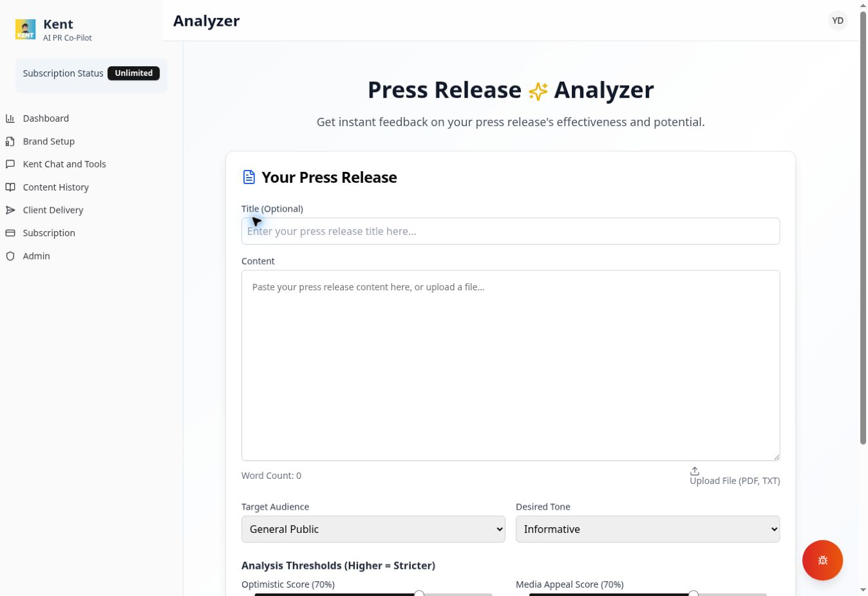Open Kent Chat and Tools
Image resolution: width=868 pixels, height=596 pixels.
(x=64, y=164)
